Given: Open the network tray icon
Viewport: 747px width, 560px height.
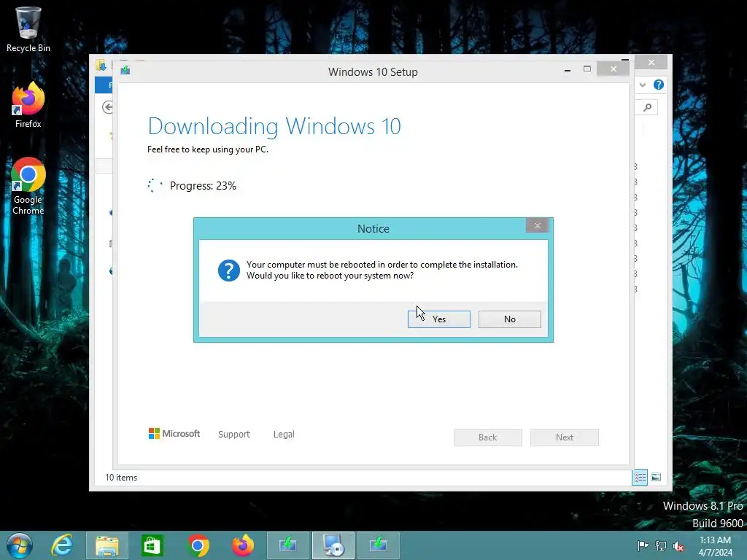Looking at the screenshot, I should pos(660,545).
